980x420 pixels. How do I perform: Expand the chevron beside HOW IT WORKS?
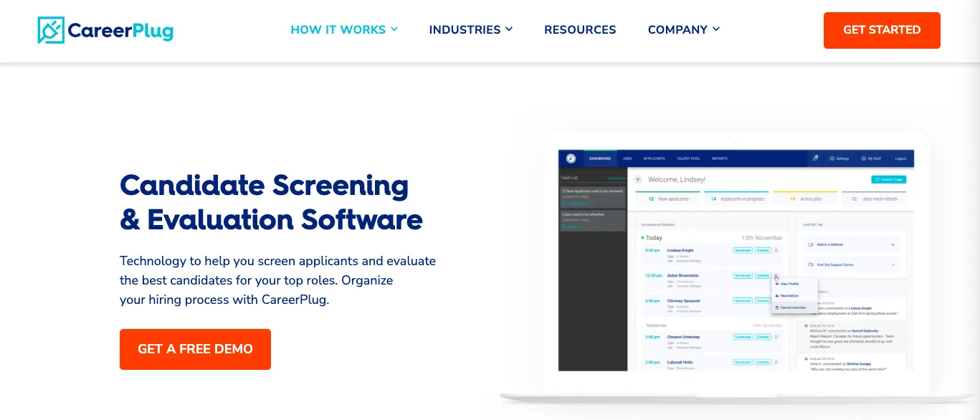coord(394,30)
